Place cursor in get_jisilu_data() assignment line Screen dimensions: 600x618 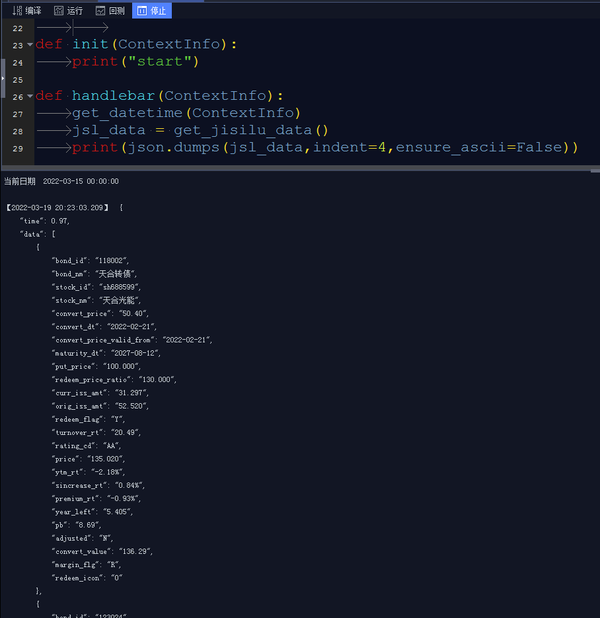[200, 130]
